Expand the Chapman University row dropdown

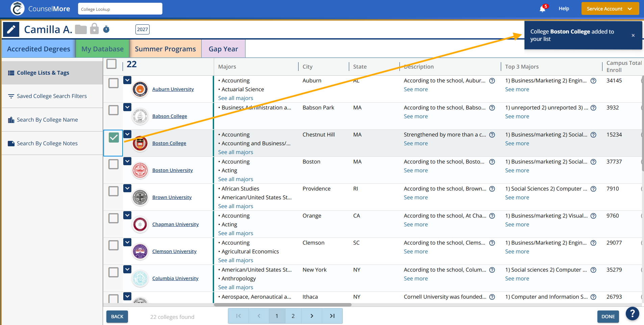[127, 215]
